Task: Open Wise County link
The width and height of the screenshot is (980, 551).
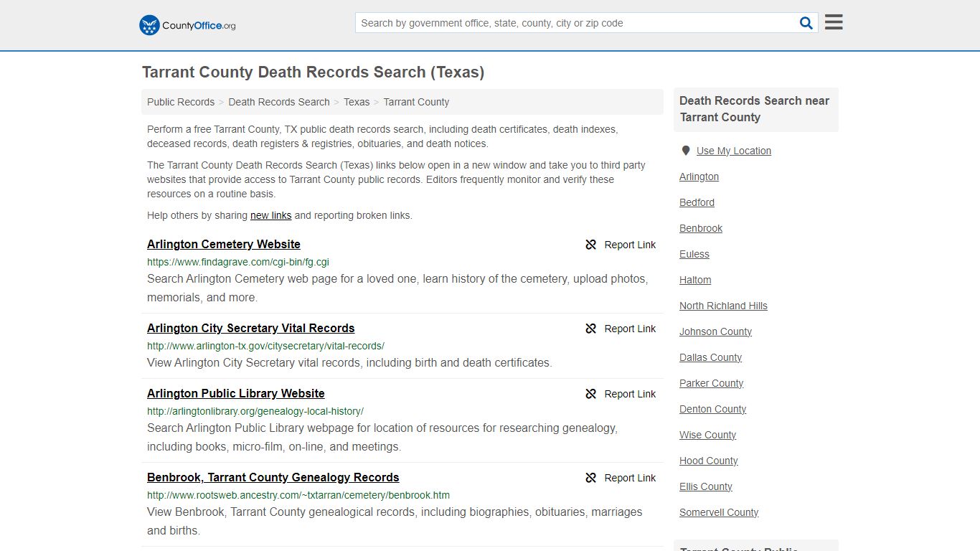Action: 707,435
